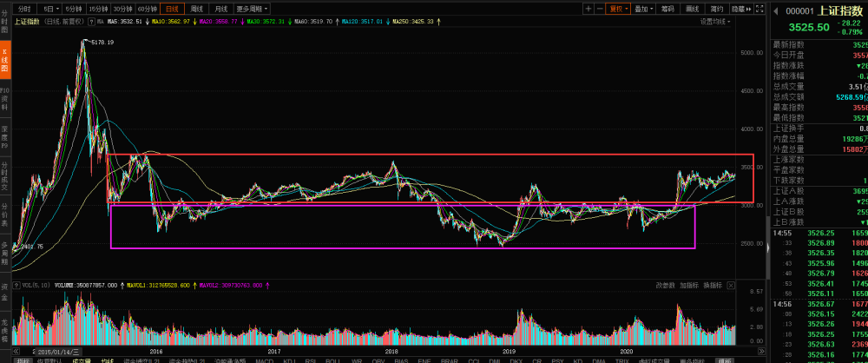Expand hidden panel with 隐藏 button
The width and height of the screenshot is (868, 363).
coord(740,9)
